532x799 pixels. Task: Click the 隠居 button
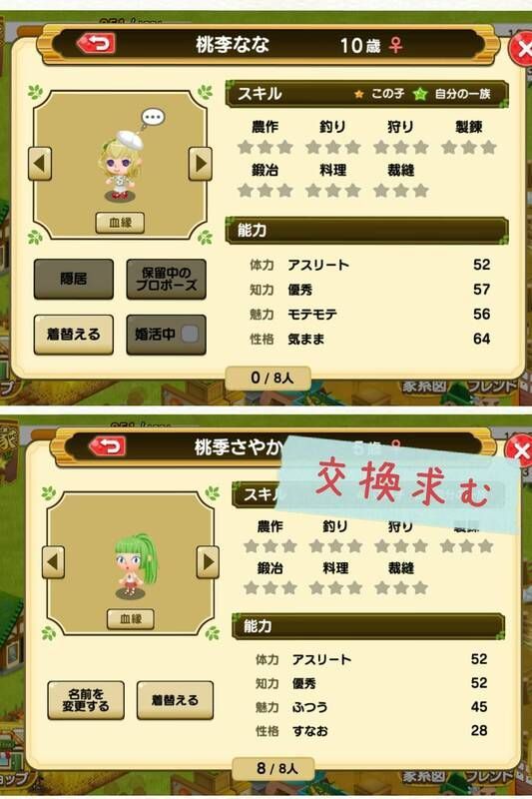click(73, 279)
